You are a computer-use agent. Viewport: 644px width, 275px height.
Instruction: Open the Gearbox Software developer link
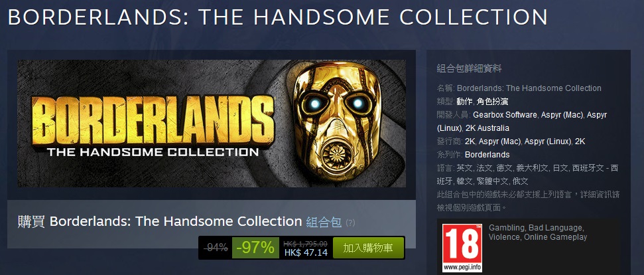(505, 115)
